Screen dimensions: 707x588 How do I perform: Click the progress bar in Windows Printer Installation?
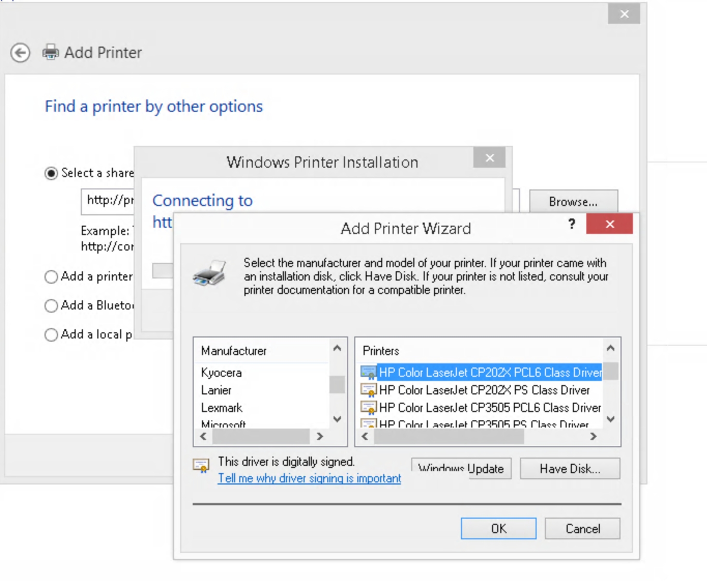163,270
